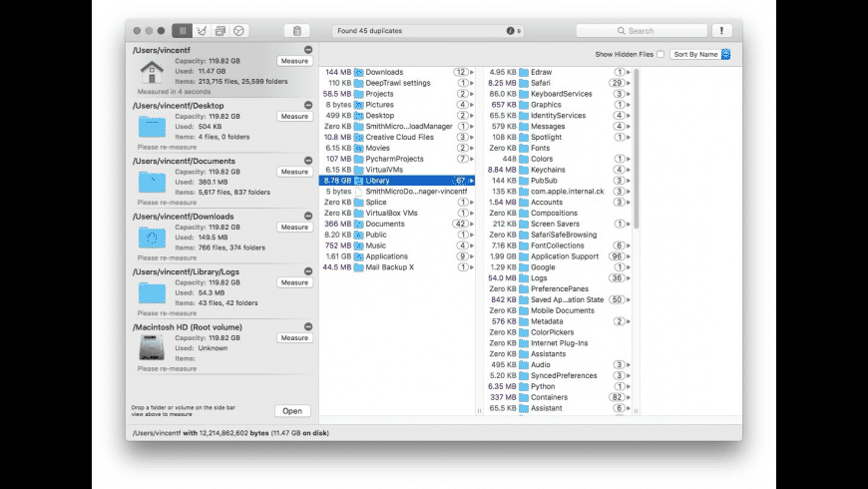Screen dimensions: 868x489
Task: Measure the Macintosh HD root volume
Action: click(294, 338)
